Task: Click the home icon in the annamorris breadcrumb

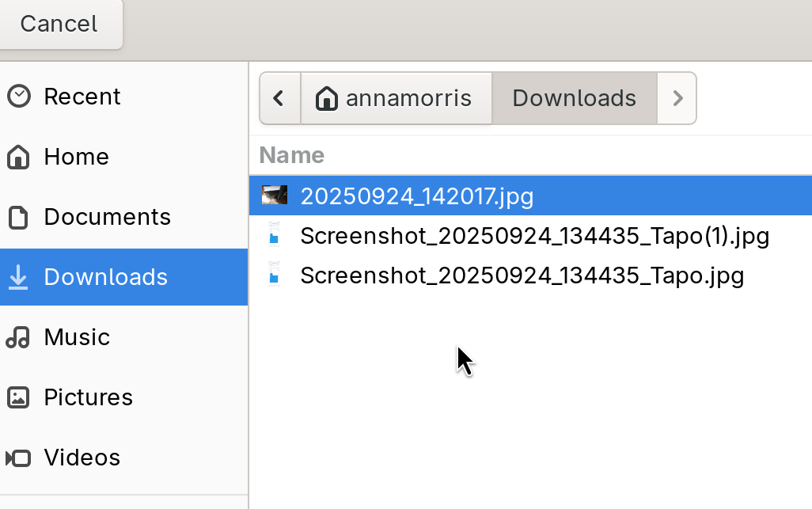Action: point(326,98)
